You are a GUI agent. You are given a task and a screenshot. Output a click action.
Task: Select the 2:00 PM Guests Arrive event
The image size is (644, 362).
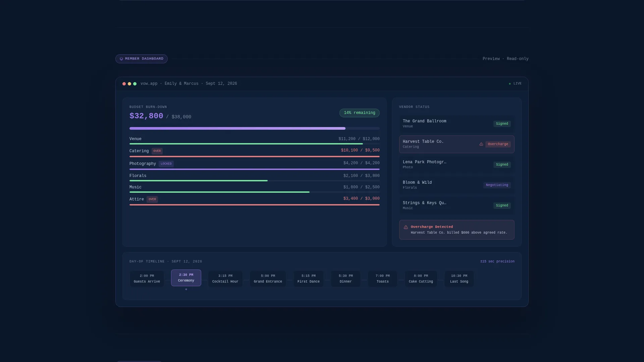[147, 279]
